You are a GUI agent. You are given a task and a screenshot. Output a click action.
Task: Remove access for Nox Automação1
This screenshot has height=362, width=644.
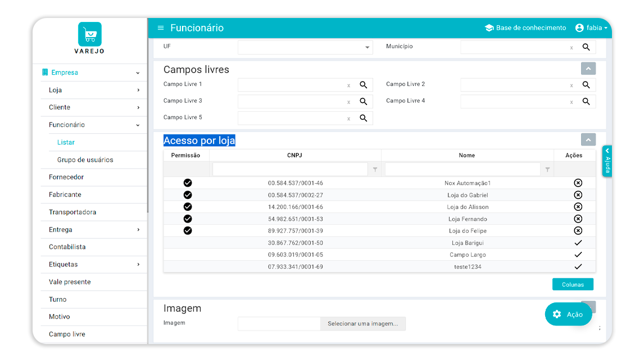tap(578, 183)
